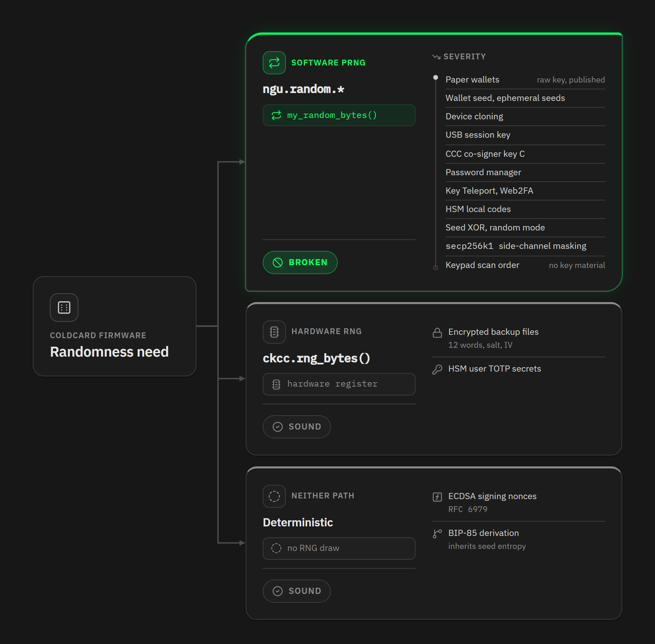Image resolution: width=655 pixels, height=644 pixels.
Task: Click the chip icon beside hardware register
Action: [x=276, y=385]
